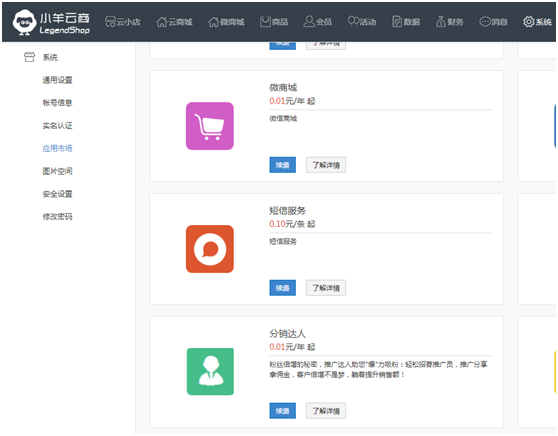The image size is (558, 436).
Task: Open 图片空间 in the sidebar
Action: click(x=57, y=171)
